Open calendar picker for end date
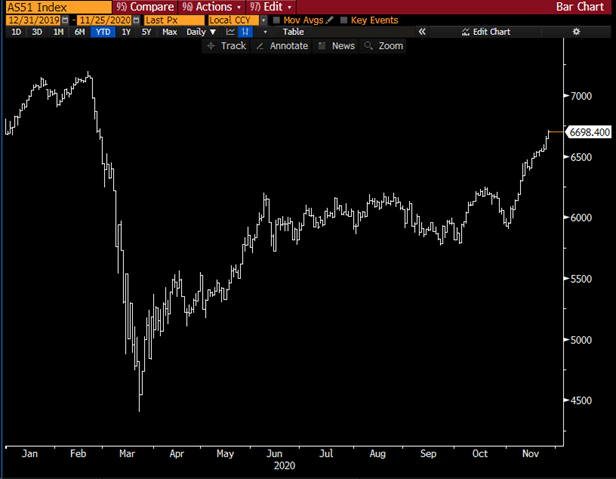616x479 pixels. tap(135, 20)
